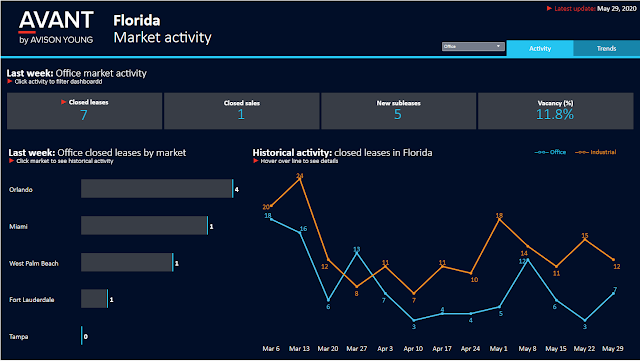Click the Office legend line marker
This screenshot has height=361, width=640.
541,152
